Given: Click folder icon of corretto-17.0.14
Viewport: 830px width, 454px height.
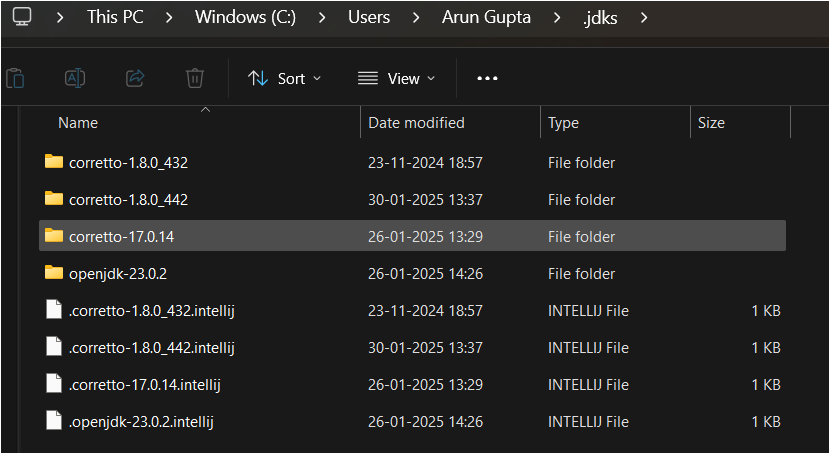Looking at the screenshot, I should click(x=54, y=235).
